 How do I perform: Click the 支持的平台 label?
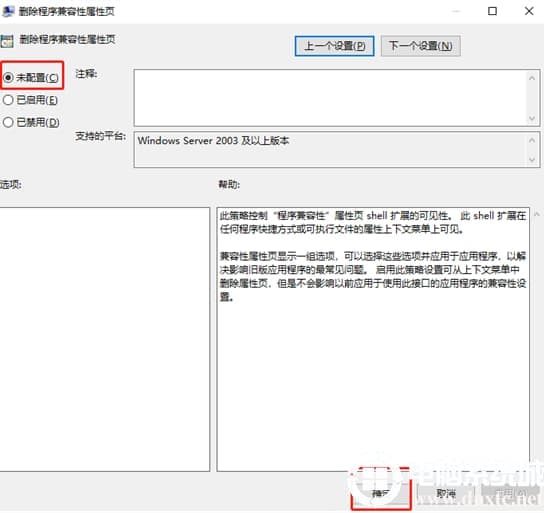(101, 136)
